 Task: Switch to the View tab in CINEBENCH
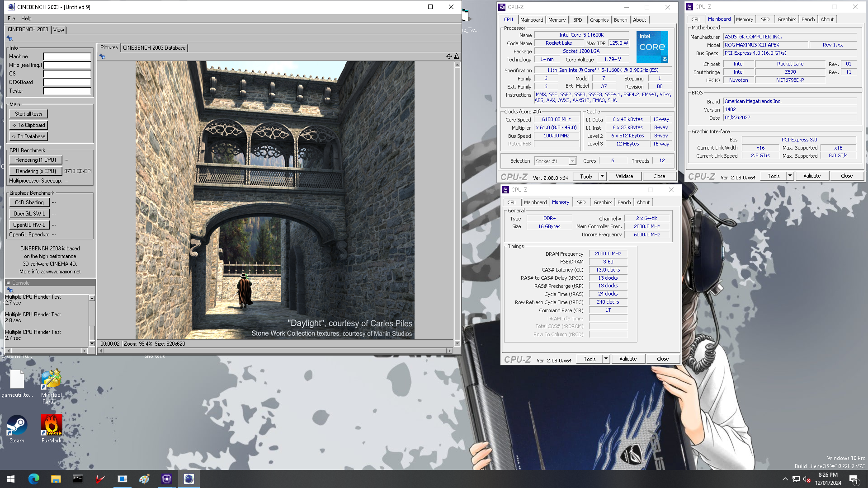click(x=59, y=30)
